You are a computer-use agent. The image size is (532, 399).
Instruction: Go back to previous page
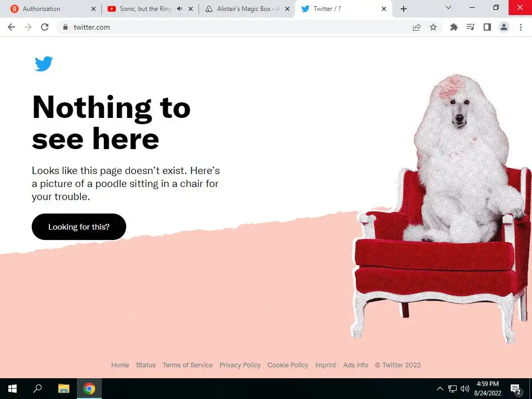click(11, 27)
